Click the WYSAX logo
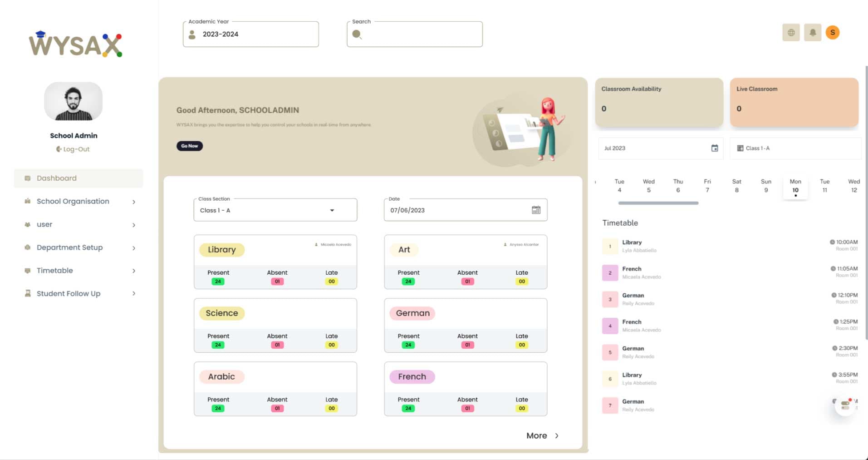 (76, 45)
